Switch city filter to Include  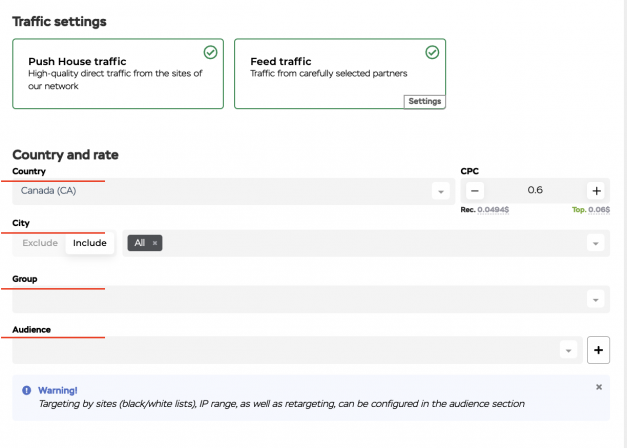(90, 243)
